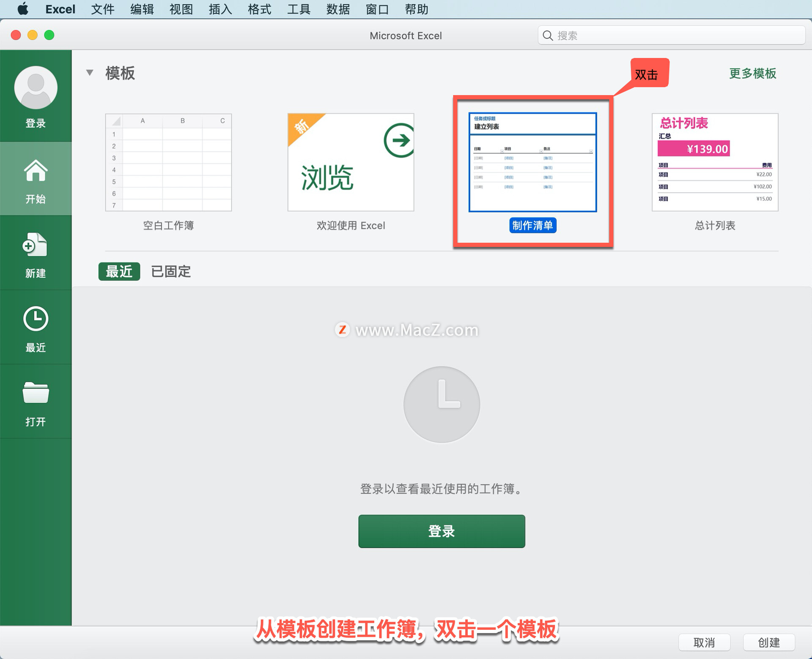Open the 更多模板 link

(752, 74)
